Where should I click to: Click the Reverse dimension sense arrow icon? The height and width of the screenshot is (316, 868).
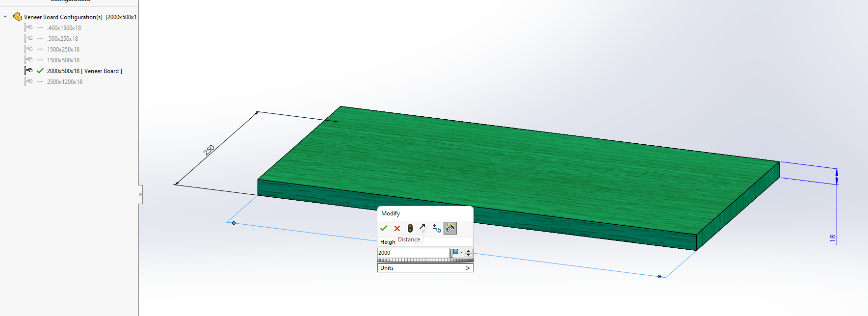point(423,228)
